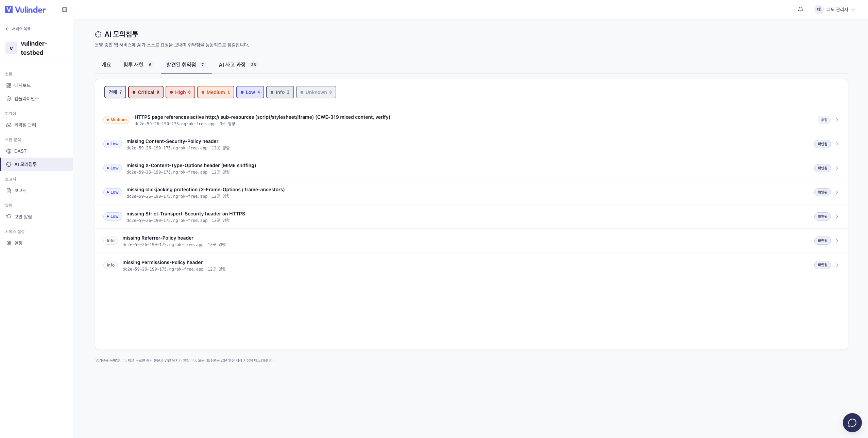Expand the missing Referrer-Policy row chevron
This screenshot has height=438, width=868.
click(x=837, y=241)
